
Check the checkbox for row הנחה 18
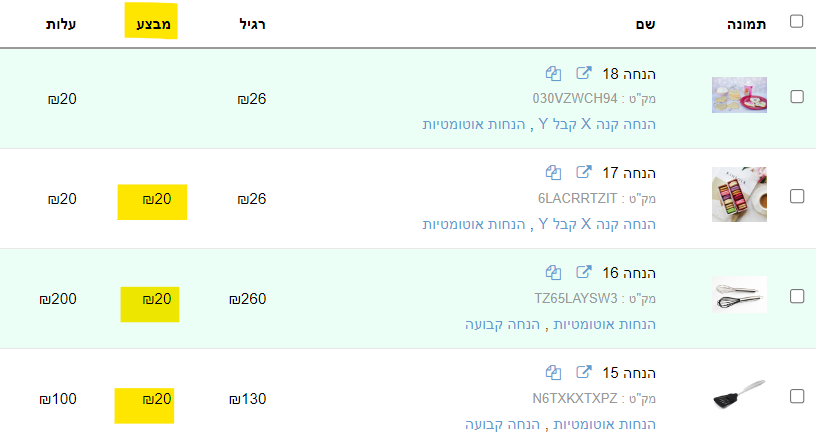tap(797, 97)
